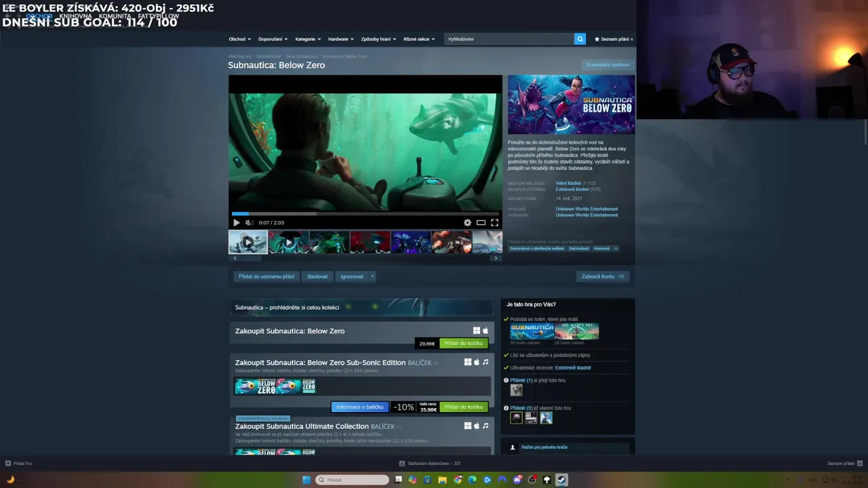Click Steam icon in taskbar
Screen dimensions: 868x488
[561, 480]
